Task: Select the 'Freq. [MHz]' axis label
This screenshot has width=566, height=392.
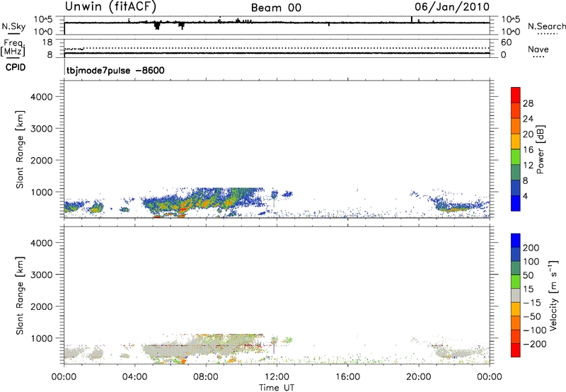Action: coord(13,47)
